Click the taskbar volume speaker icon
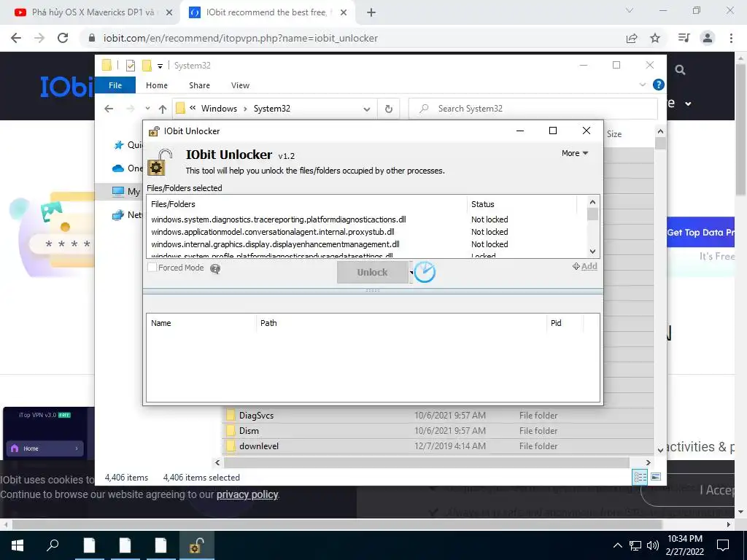This screenshot has height=560, width=747. click(x=653, y=545)
